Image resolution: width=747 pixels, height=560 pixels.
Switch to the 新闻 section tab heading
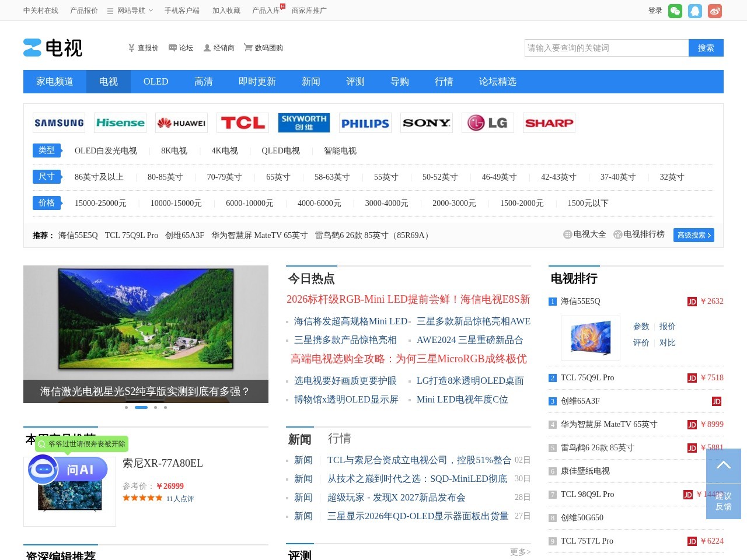click(300, 439)
